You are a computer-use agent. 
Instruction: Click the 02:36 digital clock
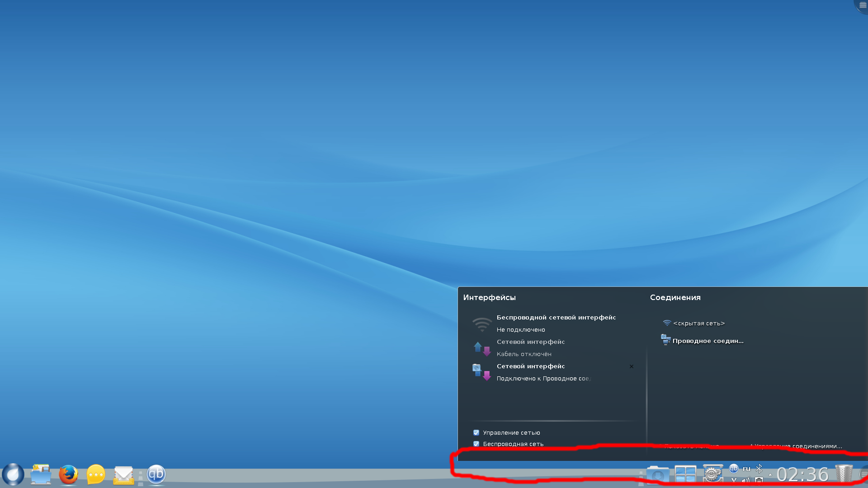802,475
